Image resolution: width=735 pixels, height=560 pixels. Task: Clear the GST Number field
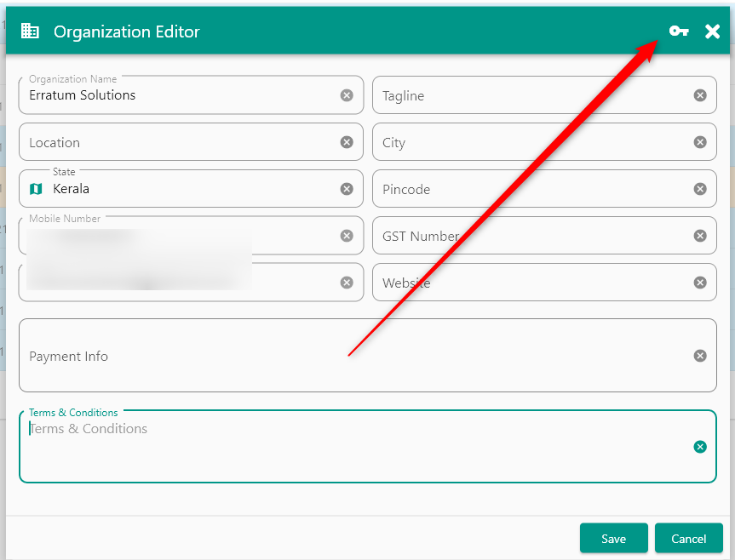point(700,236)
